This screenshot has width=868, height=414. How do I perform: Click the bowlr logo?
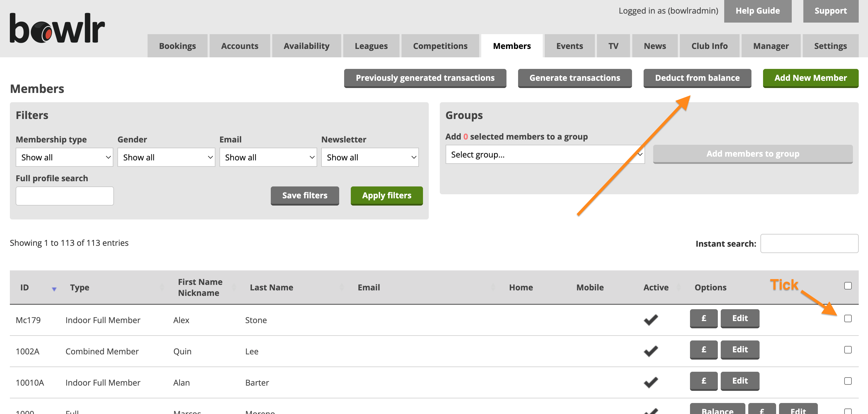57,28
